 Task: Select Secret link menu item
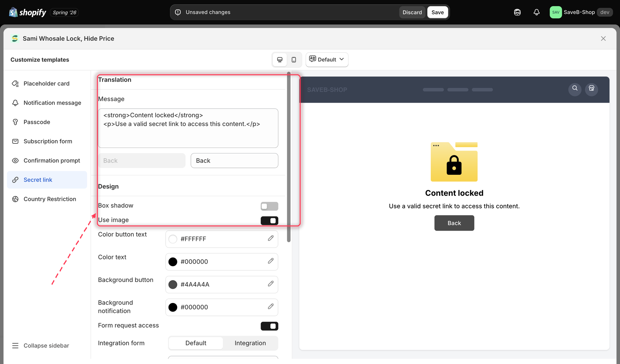tap(47, 180)
